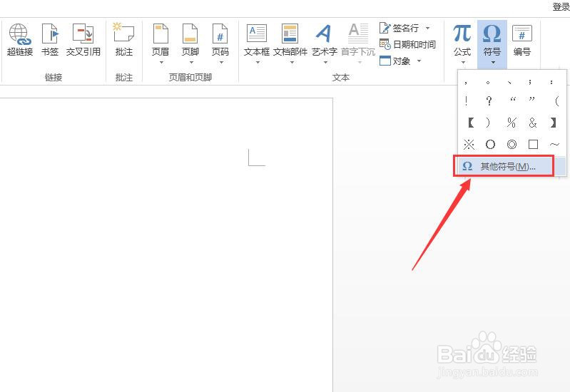Image resolution: width=570 pixels, height=392 pixels.
Task: Insert the left parenthesis symbol
Action: [556, 100]
